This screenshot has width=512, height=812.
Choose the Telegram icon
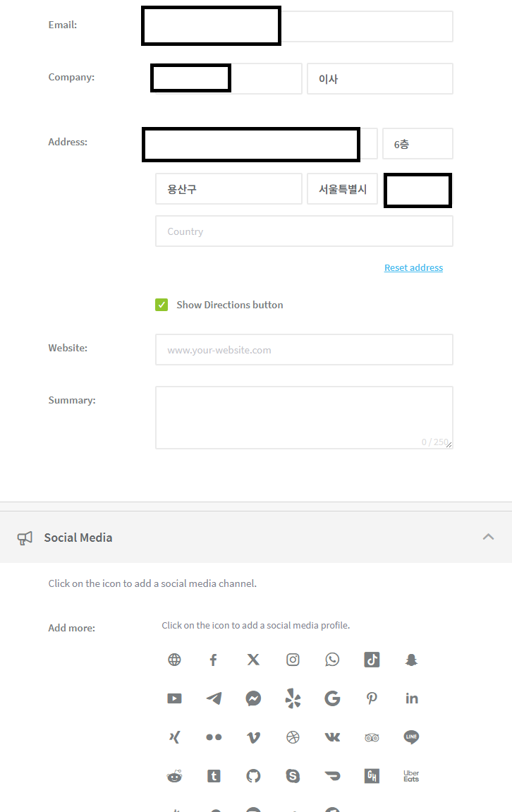(214, 698)
